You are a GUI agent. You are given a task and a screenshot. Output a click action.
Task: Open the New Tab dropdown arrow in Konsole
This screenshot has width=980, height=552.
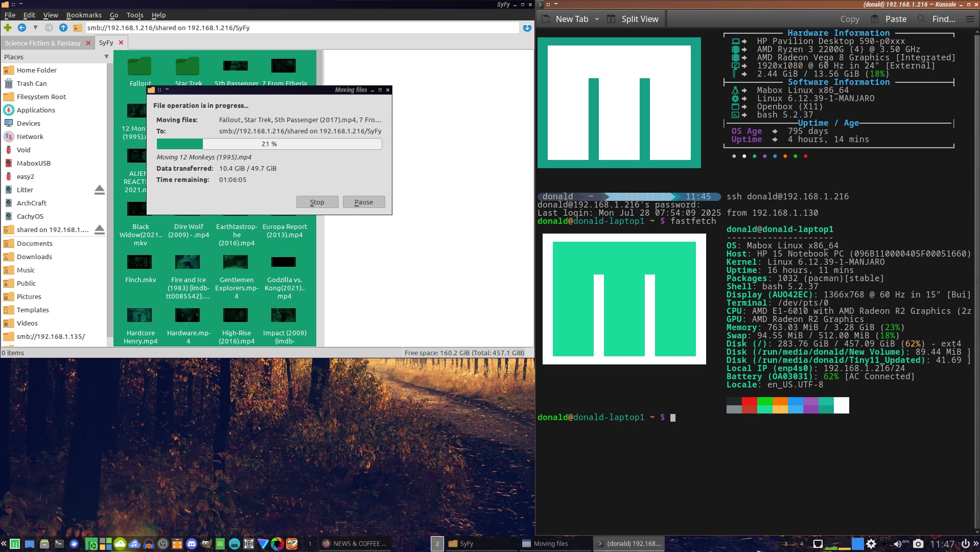[x=597, y=19]
